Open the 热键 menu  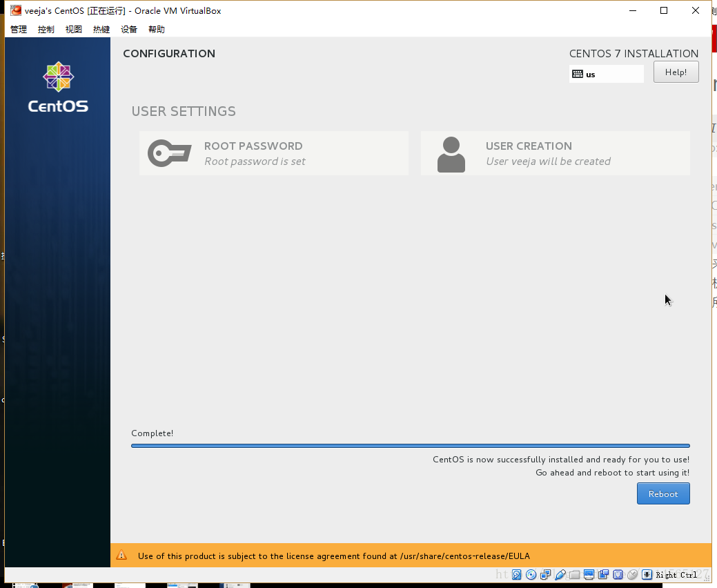101,29
